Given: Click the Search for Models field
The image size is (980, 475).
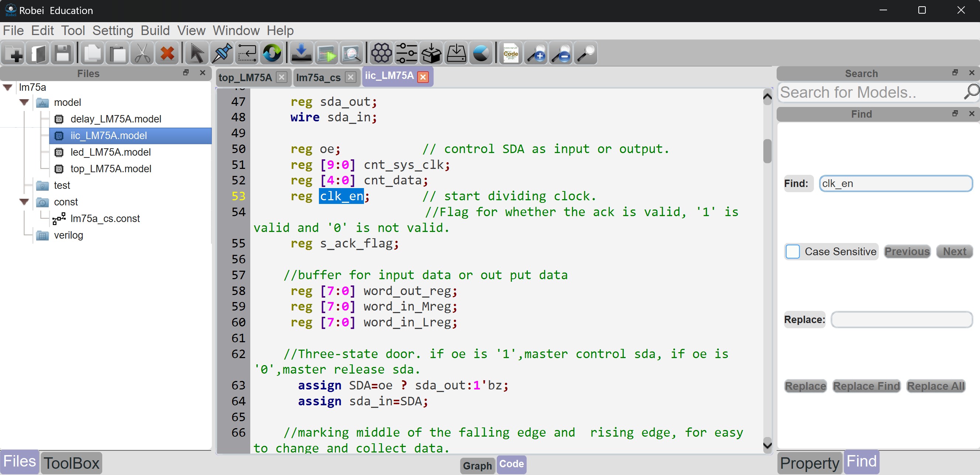Looking at the screenshot, I should click(870, 92).
